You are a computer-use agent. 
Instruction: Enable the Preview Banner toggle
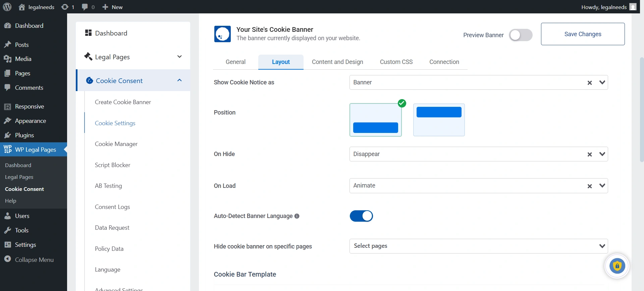click(520, 35)
